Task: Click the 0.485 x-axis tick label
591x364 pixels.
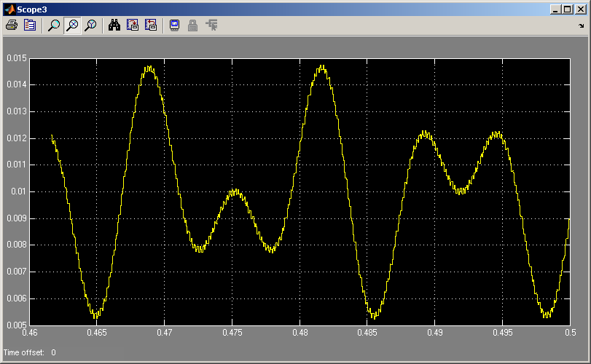Action: click(x=367, y=333)
